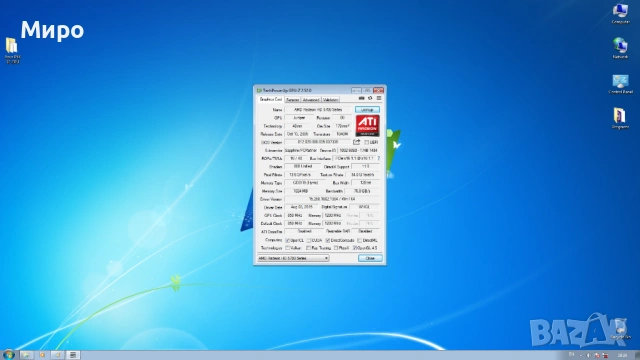Image resolution: width=640 pixels, height=360 pixels.
Task: Toggle the Ray Tracing checkbox
Action: click(x=309, y=248)
